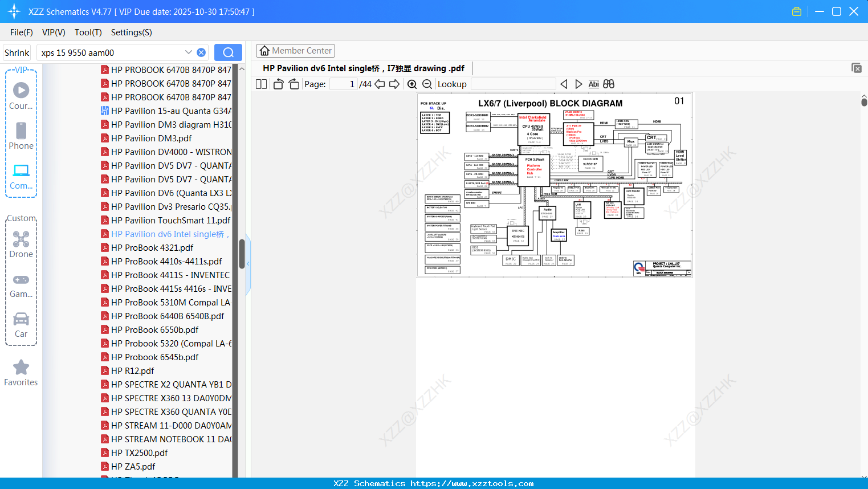Open the Member Center
The width and height of the screenshot is (868, 489).
[295, 51]
